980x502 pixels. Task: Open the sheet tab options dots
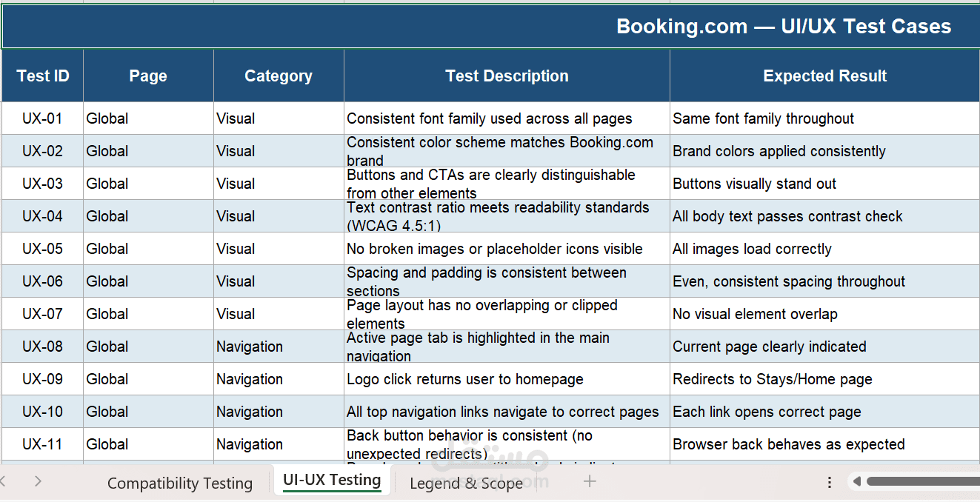pos(830,482)
